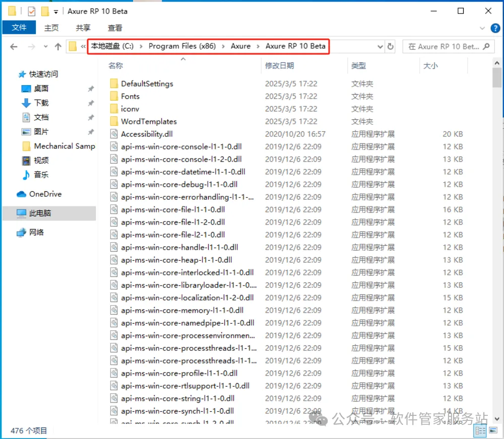Screen dimensions: 504x439
Task: Click scrollbar up arrow
Action: (497, 63)
